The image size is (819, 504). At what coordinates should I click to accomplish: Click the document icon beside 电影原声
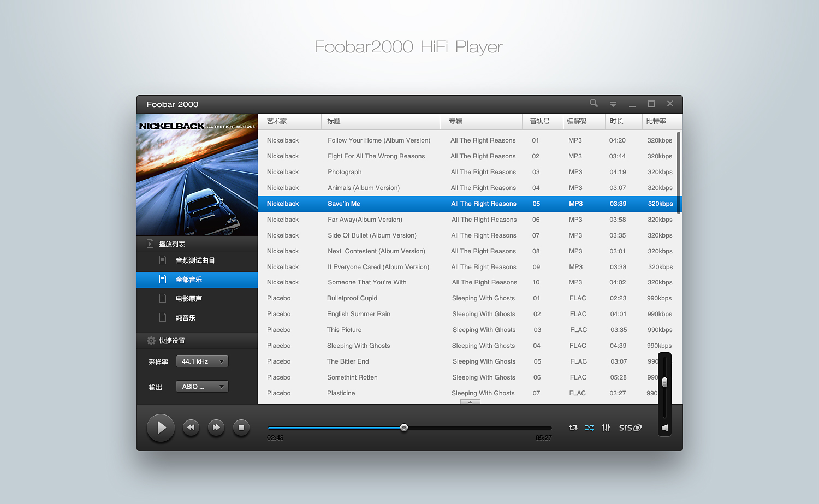[162, 298]
